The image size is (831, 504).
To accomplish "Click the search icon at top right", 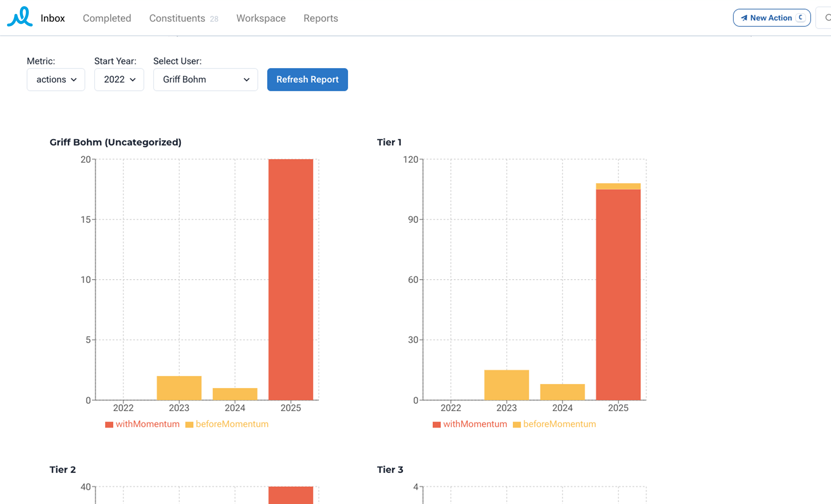I will pyautogui.click(x=827, y=18).
